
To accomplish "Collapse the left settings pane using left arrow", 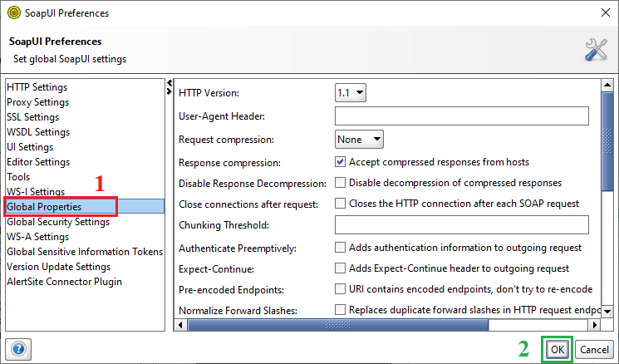I will [169, 83].
